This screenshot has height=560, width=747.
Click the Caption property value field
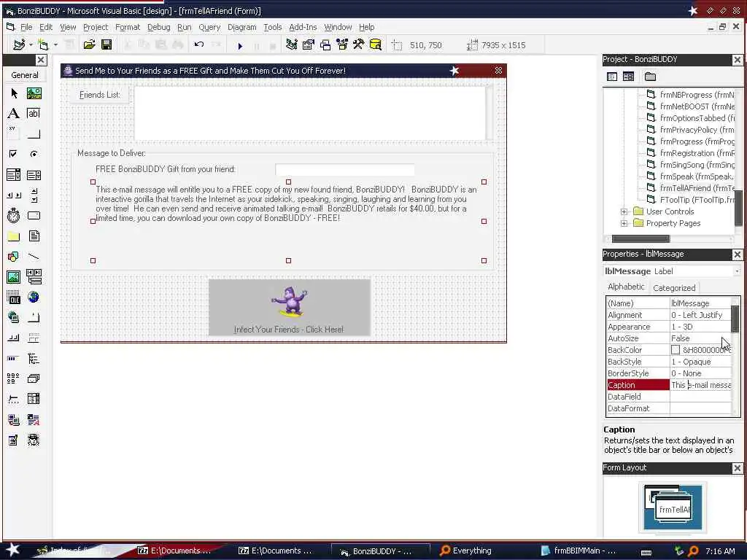click(700, 385)
